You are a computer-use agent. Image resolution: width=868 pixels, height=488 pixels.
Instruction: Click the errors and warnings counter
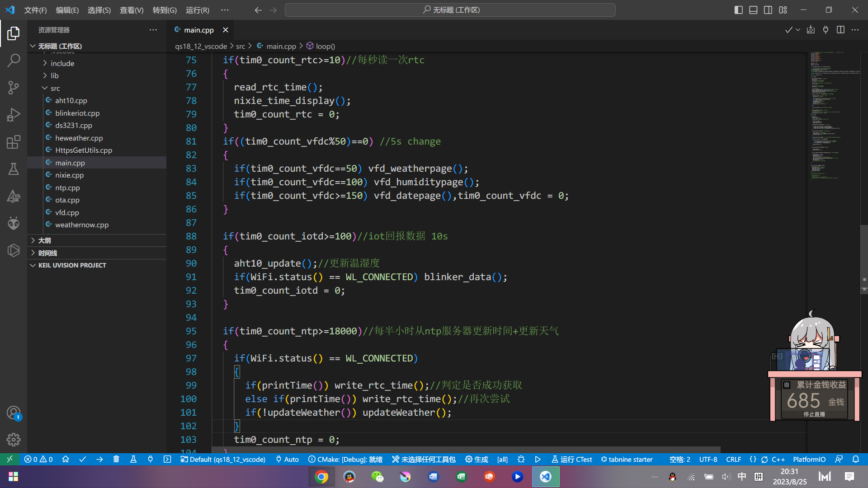tap(38, 459)
